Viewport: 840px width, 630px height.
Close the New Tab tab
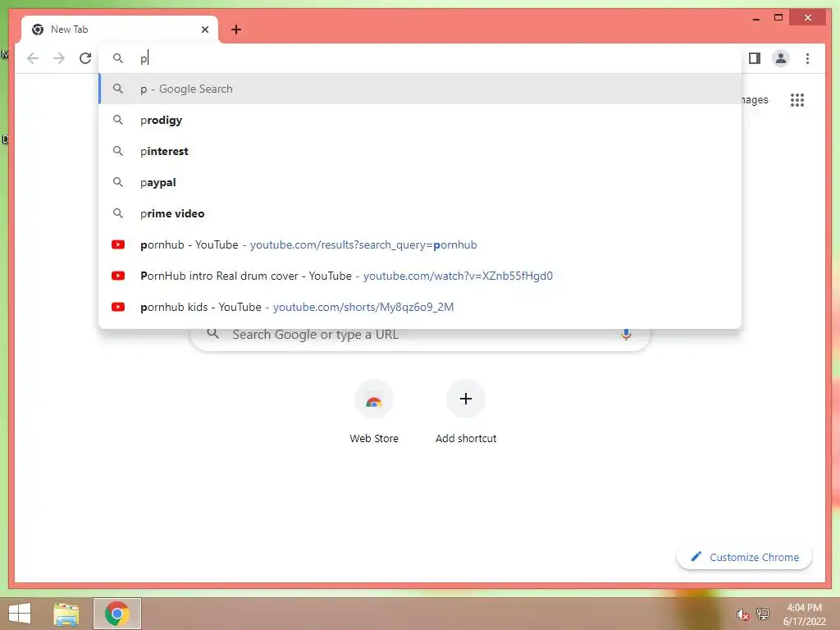[204, 30]
